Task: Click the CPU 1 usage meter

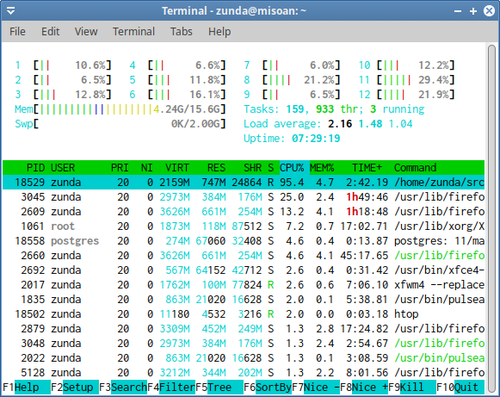Action: 63,65
